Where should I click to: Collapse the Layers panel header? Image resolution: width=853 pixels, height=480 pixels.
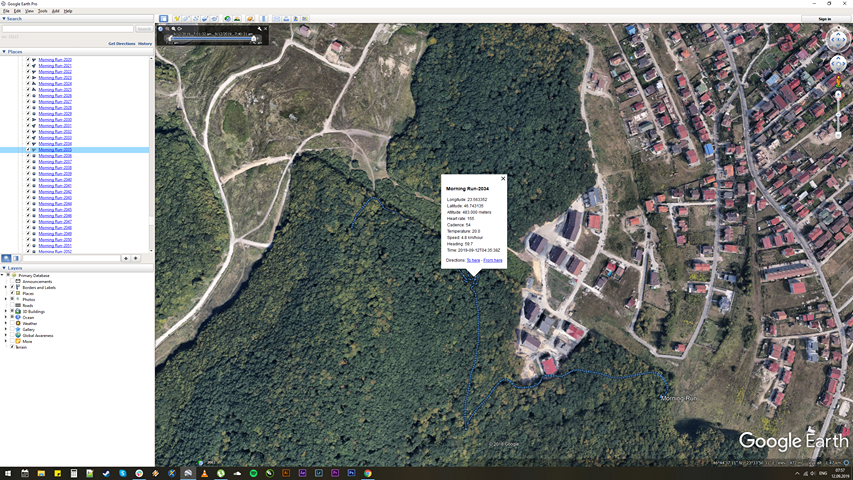4,268
